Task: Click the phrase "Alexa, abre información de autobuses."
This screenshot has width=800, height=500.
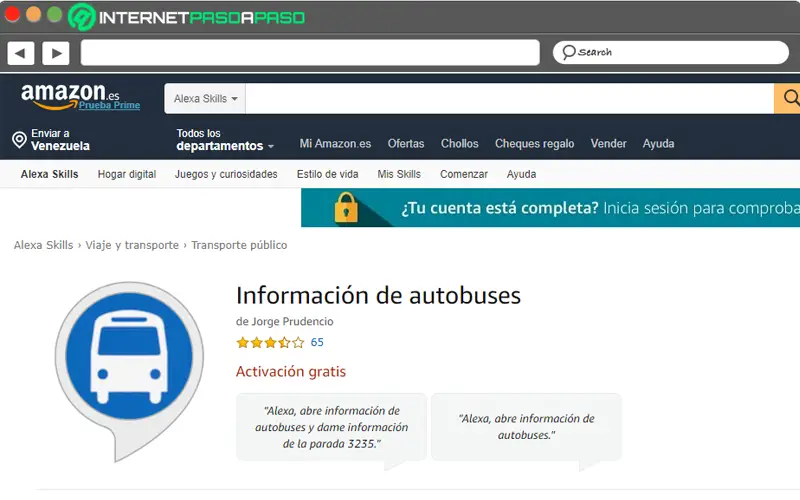Action: 526,427
